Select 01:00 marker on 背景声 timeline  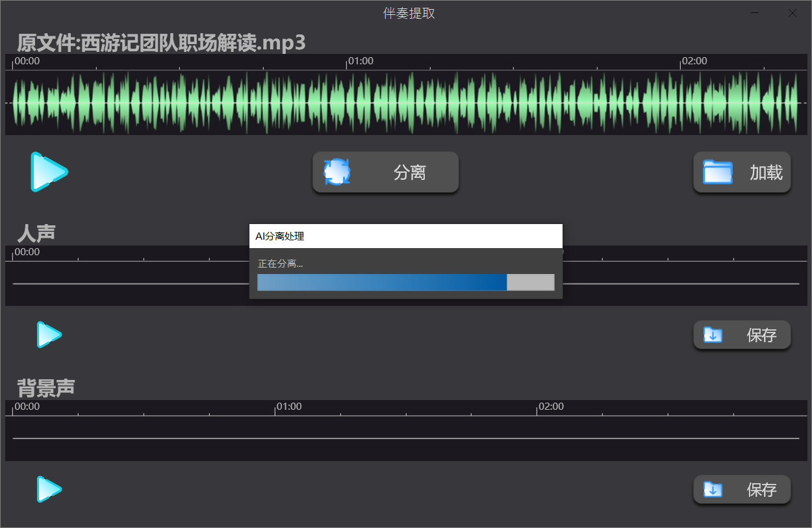click(x=288, y=407)
